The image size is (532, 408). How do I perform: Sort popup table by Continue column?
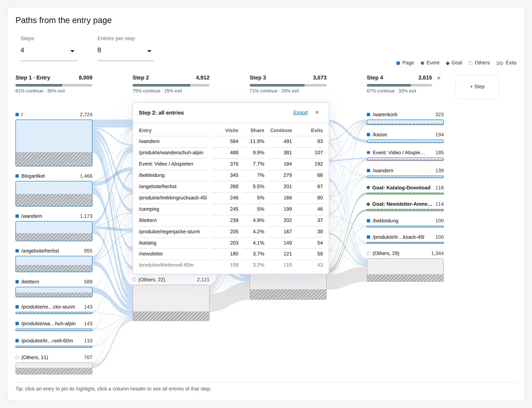pos(281,130)
